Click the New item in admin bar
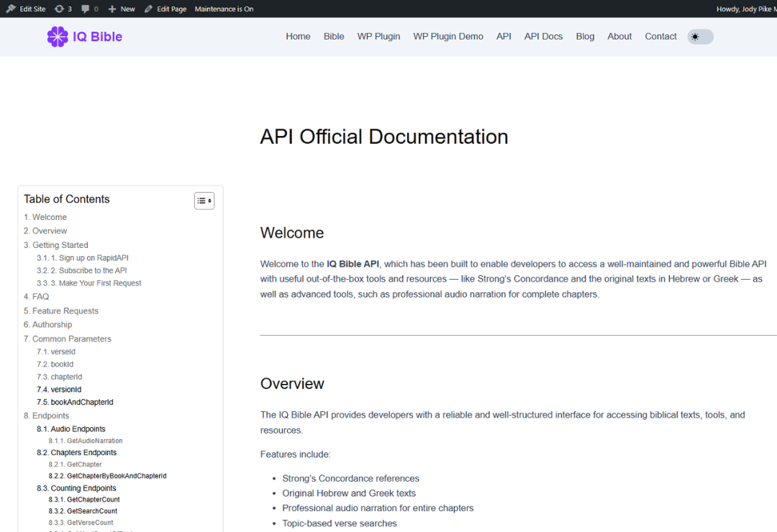Viewport: 777px width, 532px height. (x=127, y=9)
